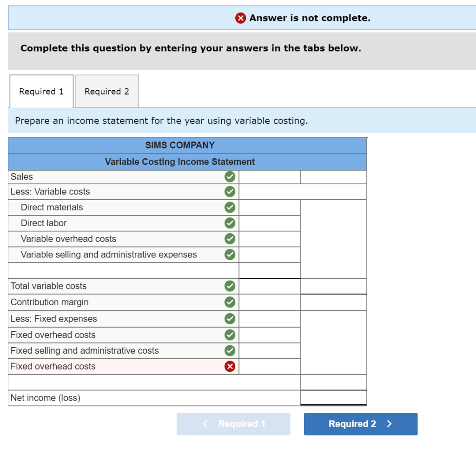Click the green check next to Direct labor
This screenshot has width=476, height=456.
pyautogui.click(x=230, y=223)
